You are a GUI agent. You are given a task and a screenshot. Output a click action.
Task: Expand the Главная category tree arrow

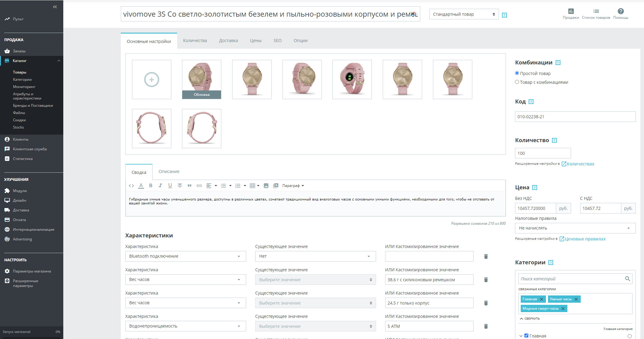pyautogui.click(x=521, y=336)
